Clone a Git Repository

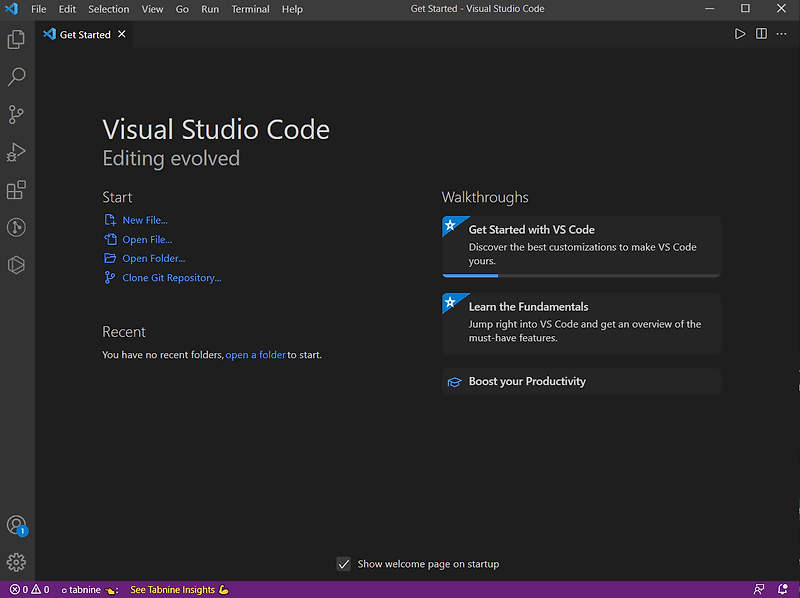click(169, 277)
